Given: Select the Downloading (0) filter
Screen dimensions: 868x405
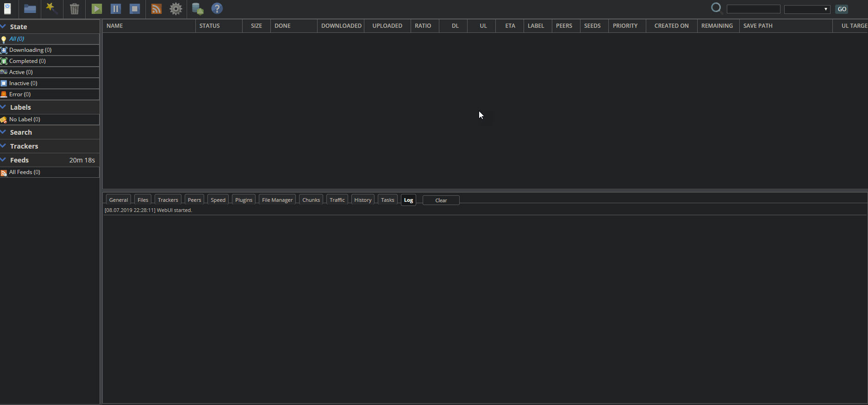Looking at the screenshot, I should tap(50, 50).
